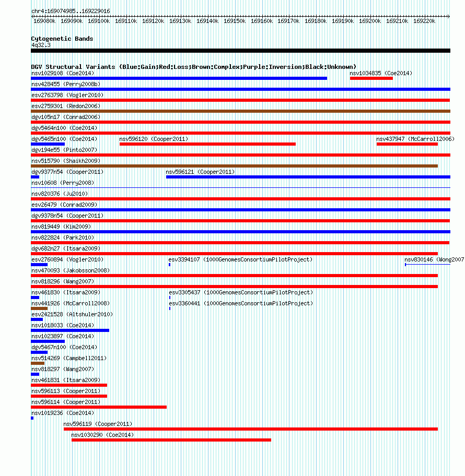Click the blue gain bar under nsv1029108
The width and height of the screenshot is (465, 476).
click(x=179, y=78)
